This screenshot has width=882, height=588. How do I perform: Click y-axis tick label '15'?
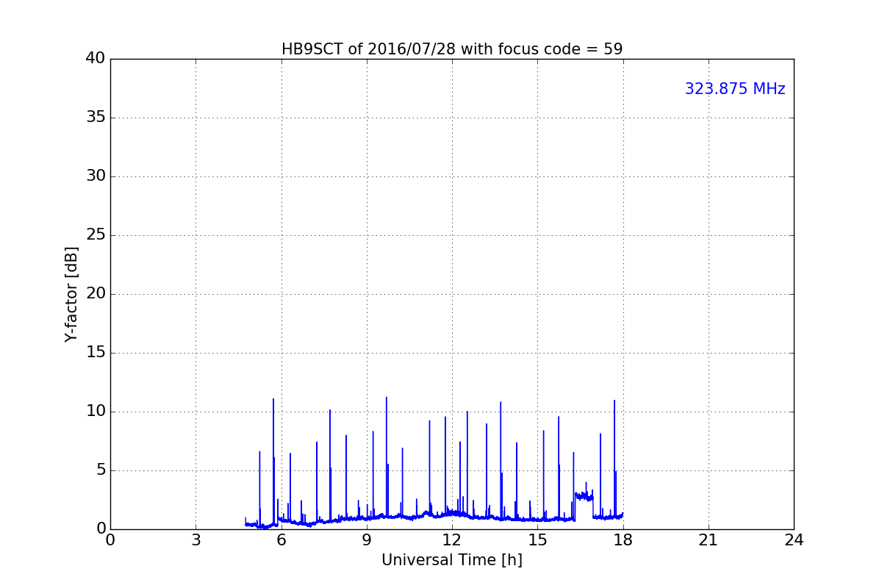(x=96, y=353)
